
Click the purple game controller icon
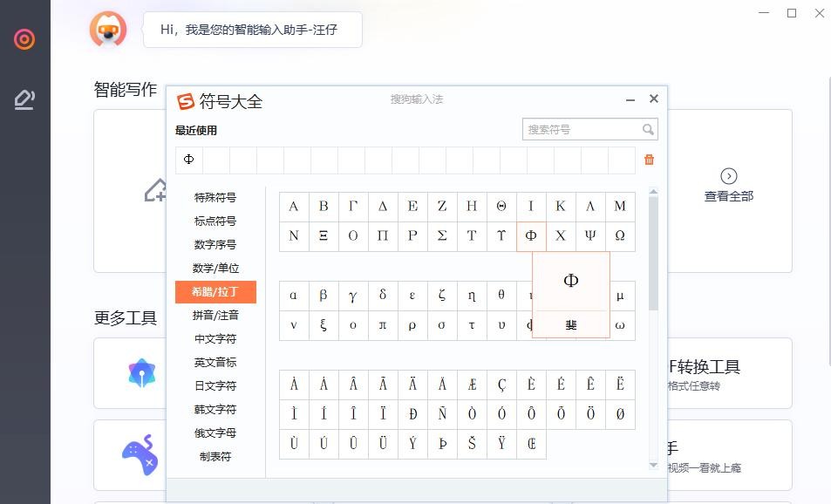tap(140, 454)
